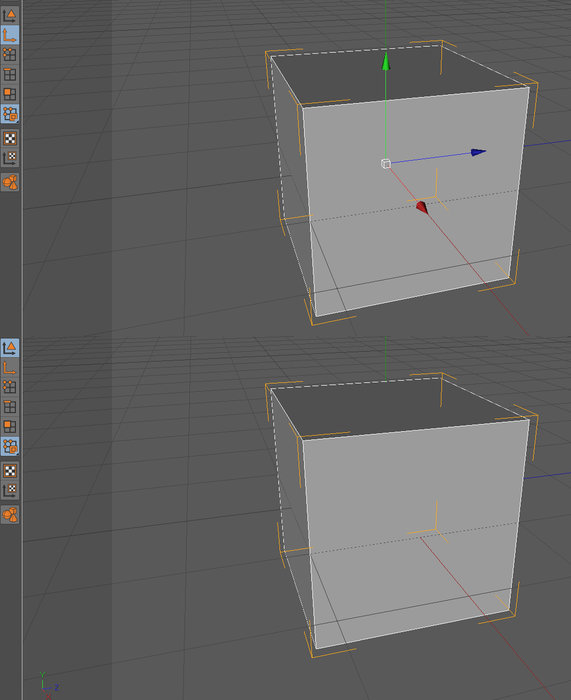Select Model tool icon in upper toolbar
The width and height of the screenshot is (571, 700).
coord(10,15)
